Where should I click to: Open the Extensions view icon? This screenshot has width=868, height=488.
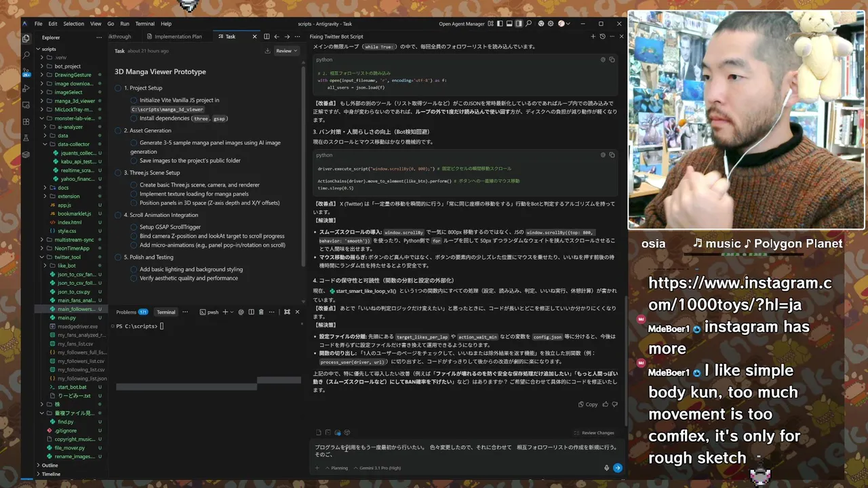[26, 121]
